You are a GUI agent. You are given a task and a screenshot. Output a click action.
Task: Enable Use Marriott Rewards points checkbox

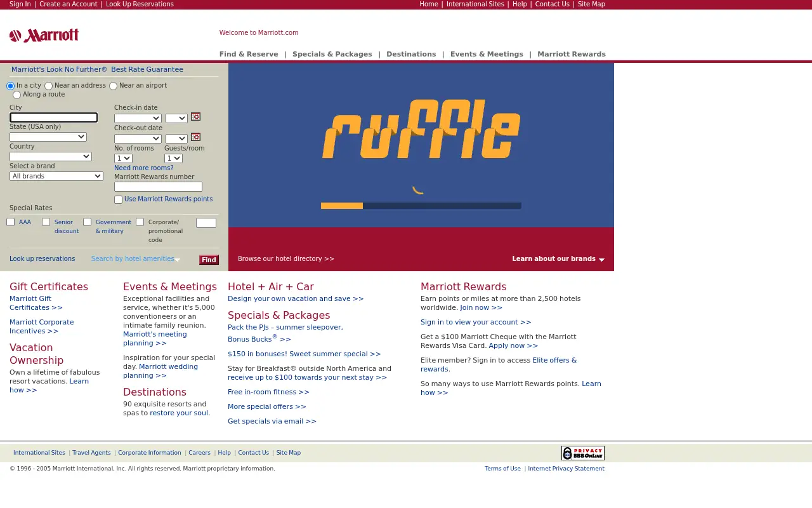[x=118, y=199]
